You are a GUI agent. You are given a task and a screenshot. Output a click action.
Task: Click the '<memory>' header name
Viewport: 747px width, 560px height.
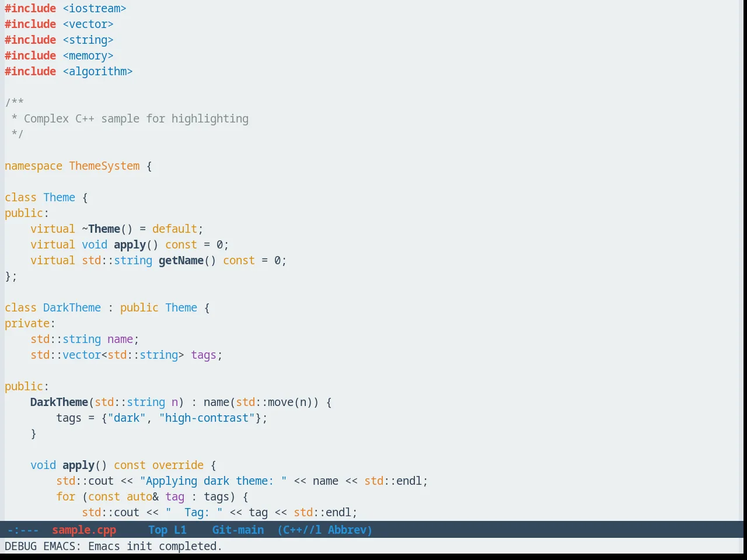[88, 55]
